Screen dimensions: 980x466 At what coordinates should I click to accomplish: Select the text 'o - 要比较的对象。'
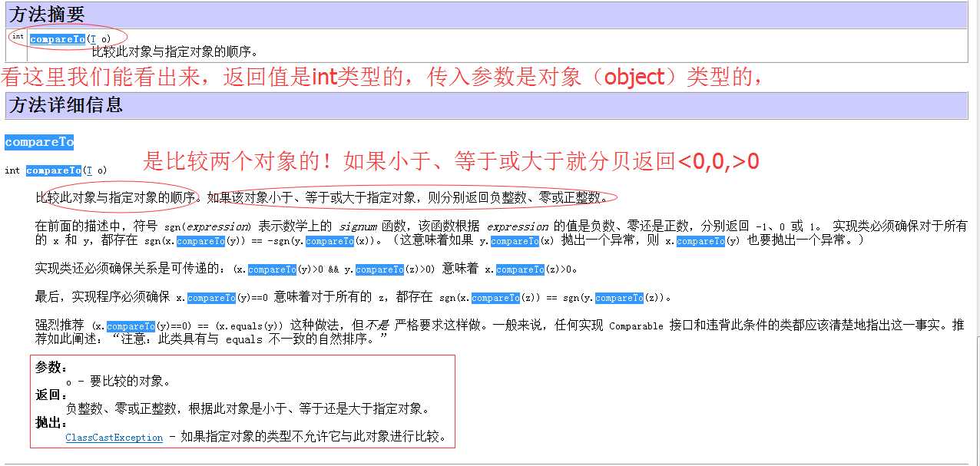pos(118,382)
